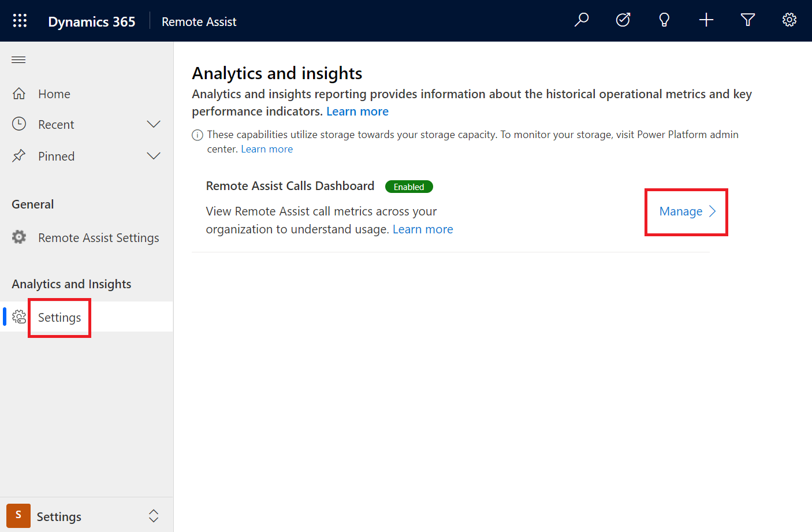The image size is (812, 532).
Task: Click the General group heading
Action: (33, 204)
